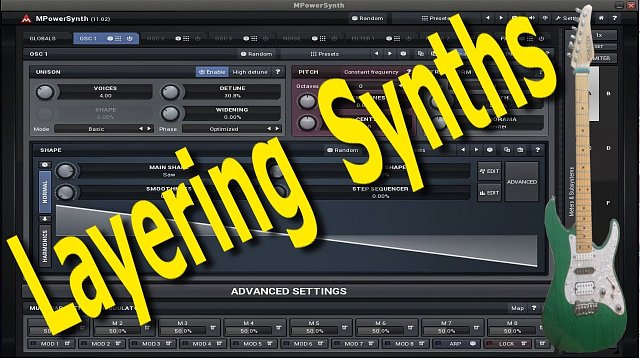
Task: Step Mode selector to previous option
Action: 141,129
